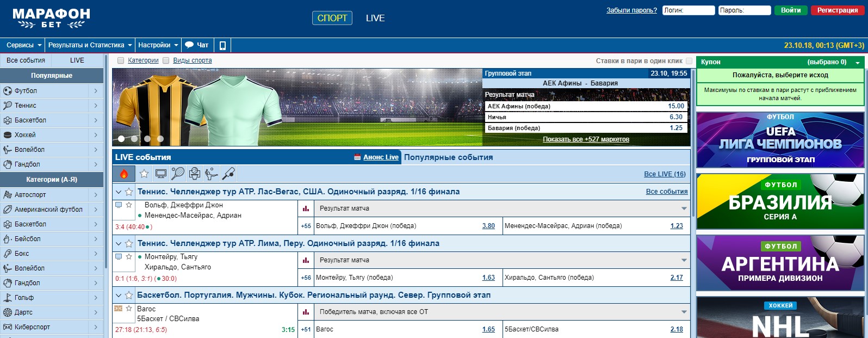868x338 pixels.
Task: Favorite the Лас-Вегас tennis tournament star
Action: 129,192
